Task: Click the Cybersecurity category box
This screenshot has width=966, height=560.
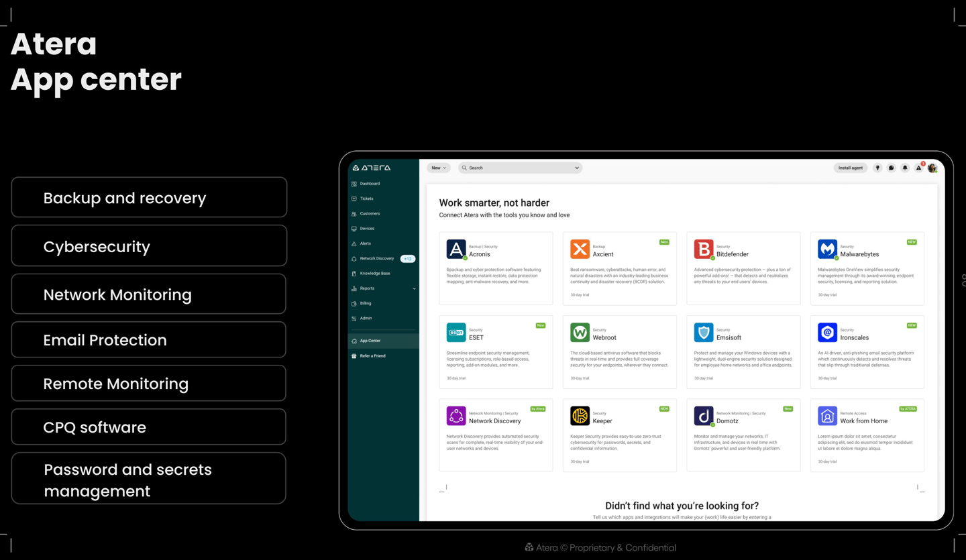Action: 149,245
